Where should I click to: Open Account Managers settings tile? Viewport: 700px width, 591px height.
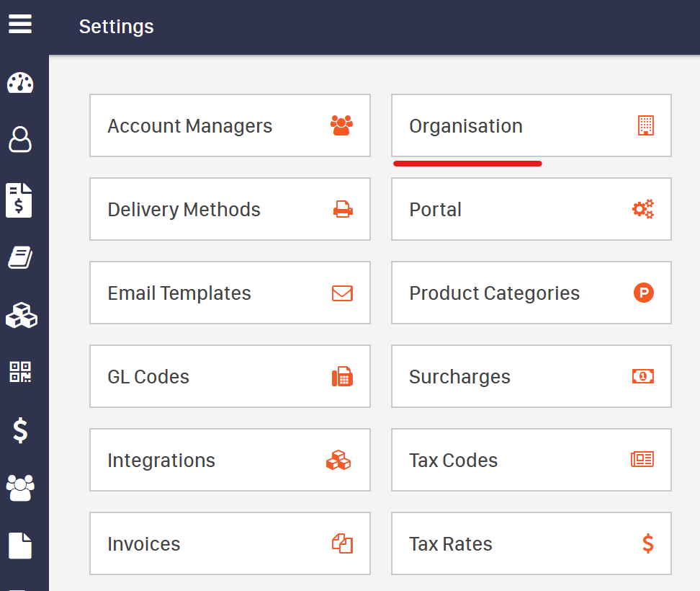(x=230, y=125)
